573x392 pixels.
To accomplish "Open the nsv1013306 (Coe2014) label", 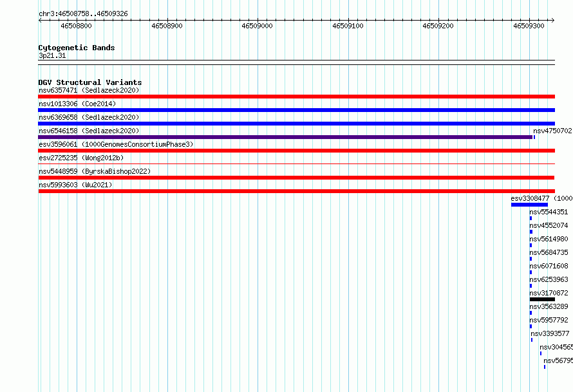I will pos(77,104).
